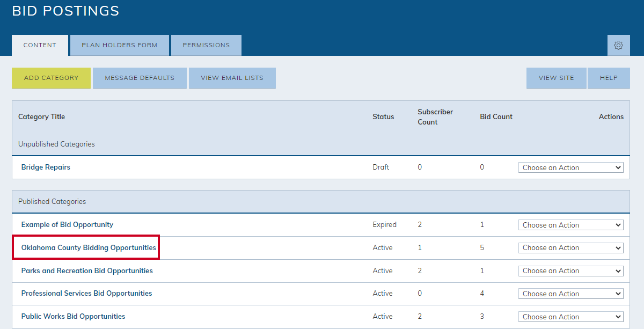This screenshot has width=644, height=329.
Task: Click Active status in Parks and Recreation row
Action: pyautogui.click(x=383, y=271)
